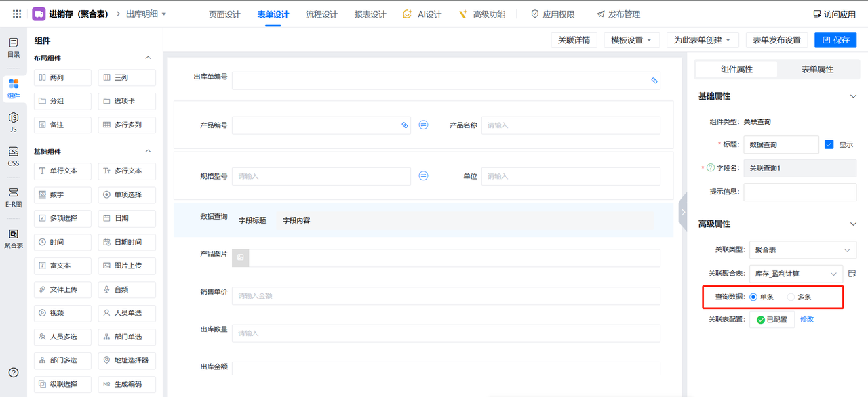This screenshot has height=397, width=868.
Task: Open the E-R图 sidebar icon
Action: click(14, 197)
